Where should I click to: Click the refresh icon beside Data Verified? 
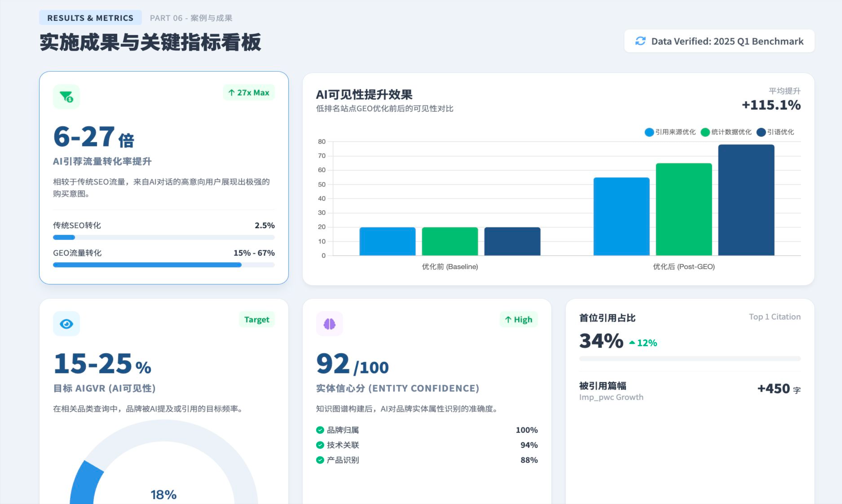tap(640, 41)
